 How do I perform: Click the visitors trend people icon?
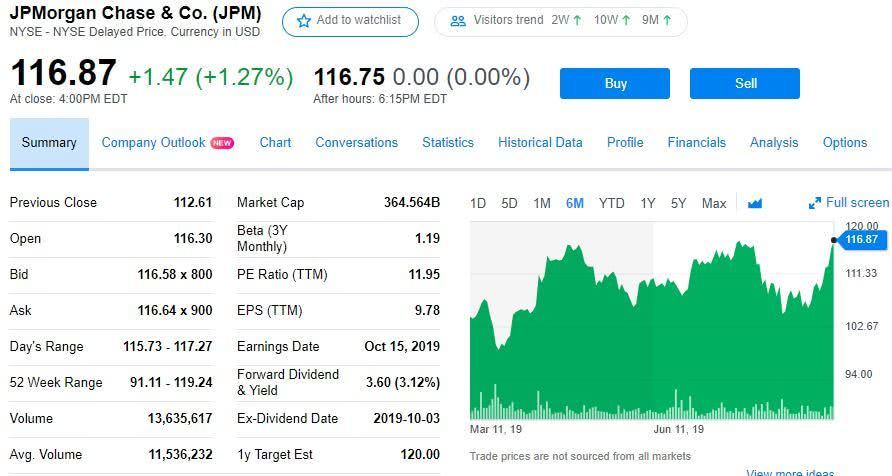(458, 21)
